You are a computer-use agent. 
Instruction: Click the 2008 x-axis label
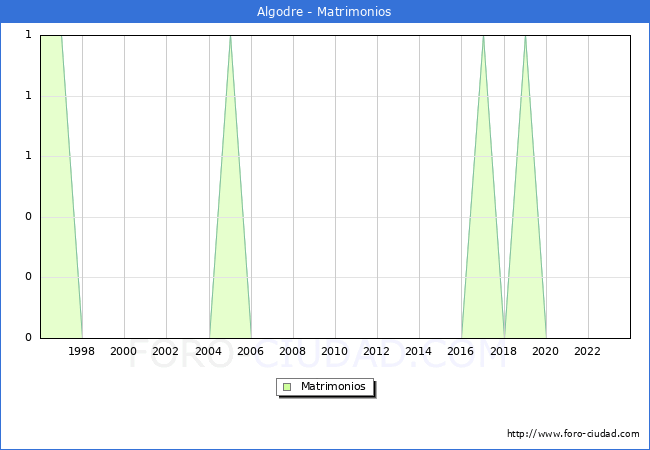pyautogui.click(x=293, y=351)
